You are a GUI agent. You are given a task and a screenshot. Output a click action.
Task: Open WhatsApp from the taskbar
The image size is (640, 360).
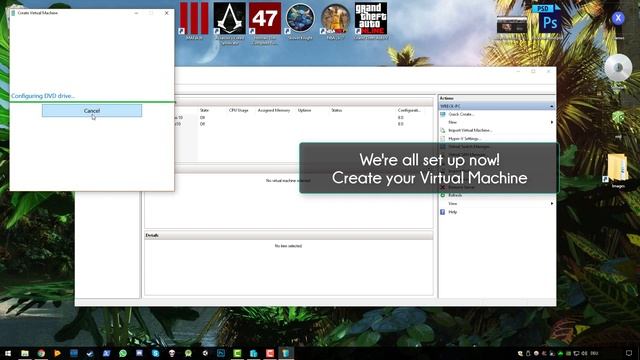(123, 353)
